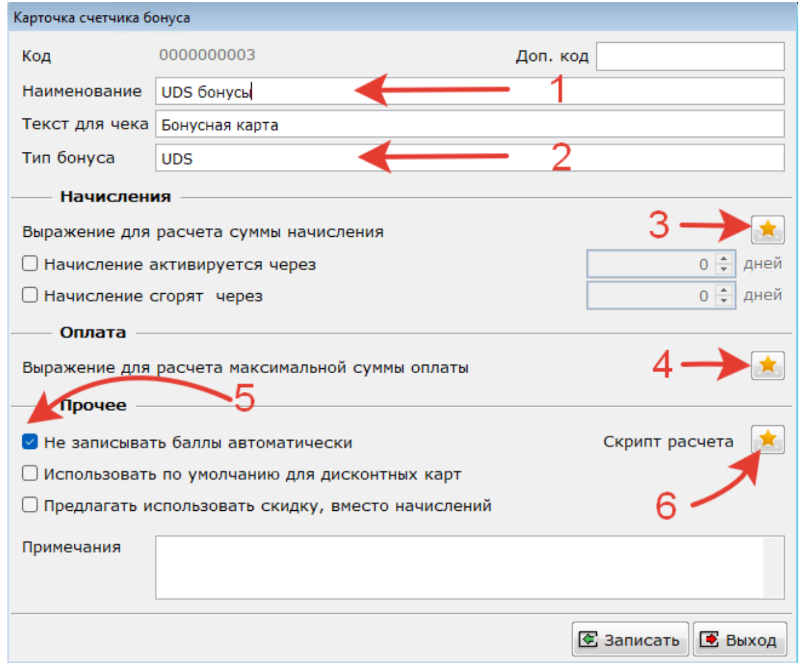Viewport: 802px width, 672px height.
Task: Focus the Доп. код input field
Action: click(690, 56)
